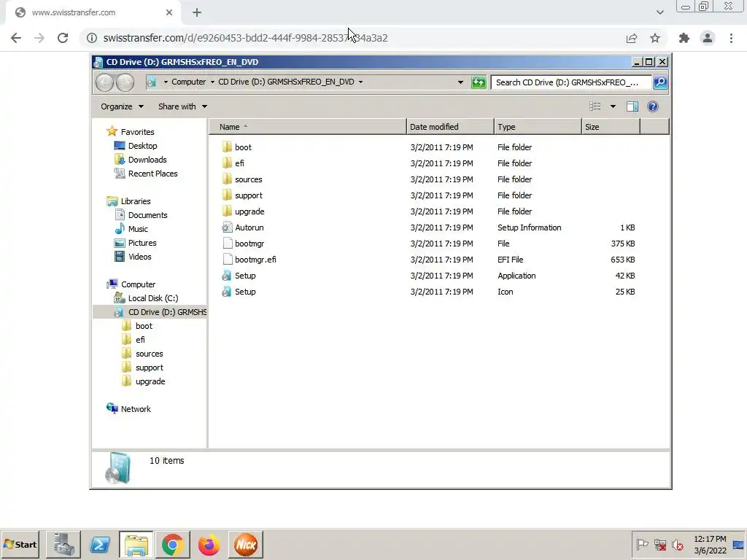
Task: Bookmark page with the star icon
Action: tap(655, 38)
